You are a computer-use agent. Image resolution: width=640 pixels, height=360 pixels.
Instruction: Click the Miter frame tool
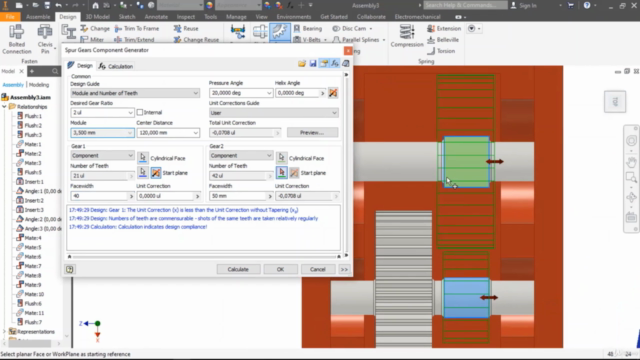[x=92, y=40]
